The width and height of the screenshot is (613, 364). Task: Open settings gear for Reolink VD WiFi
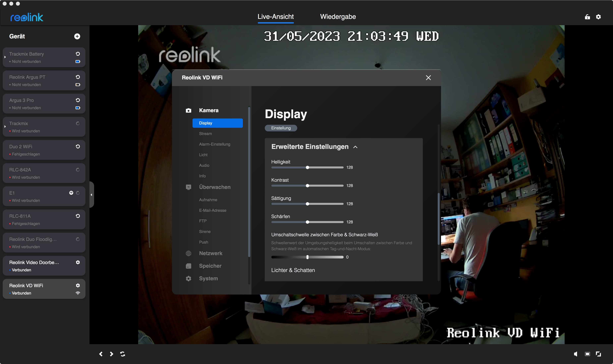[78, 285]
